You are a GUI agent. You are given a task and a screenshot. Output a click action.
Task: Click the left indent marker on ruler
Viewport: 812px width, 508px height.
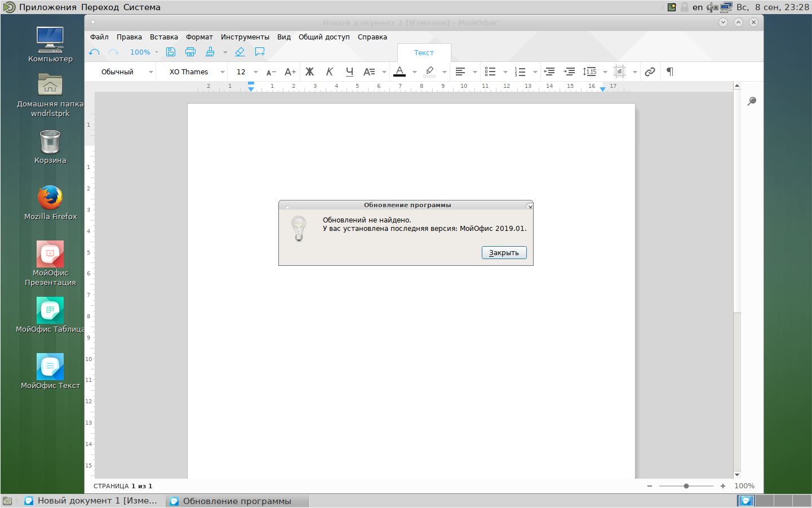(251, 87)
